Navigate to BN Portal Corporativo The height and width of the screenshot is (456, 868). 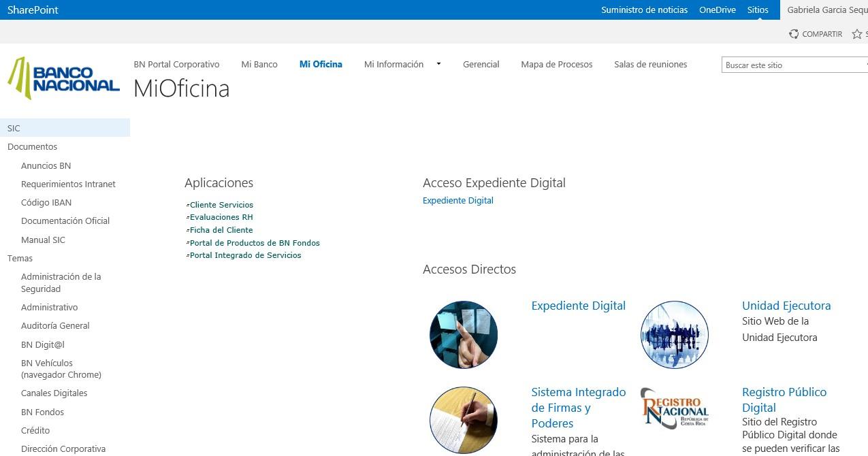tap(176, 64)
